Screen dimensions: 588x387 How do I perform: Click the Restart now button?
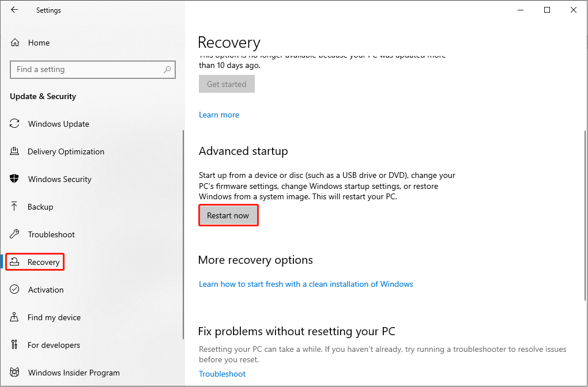coord(228,215)
